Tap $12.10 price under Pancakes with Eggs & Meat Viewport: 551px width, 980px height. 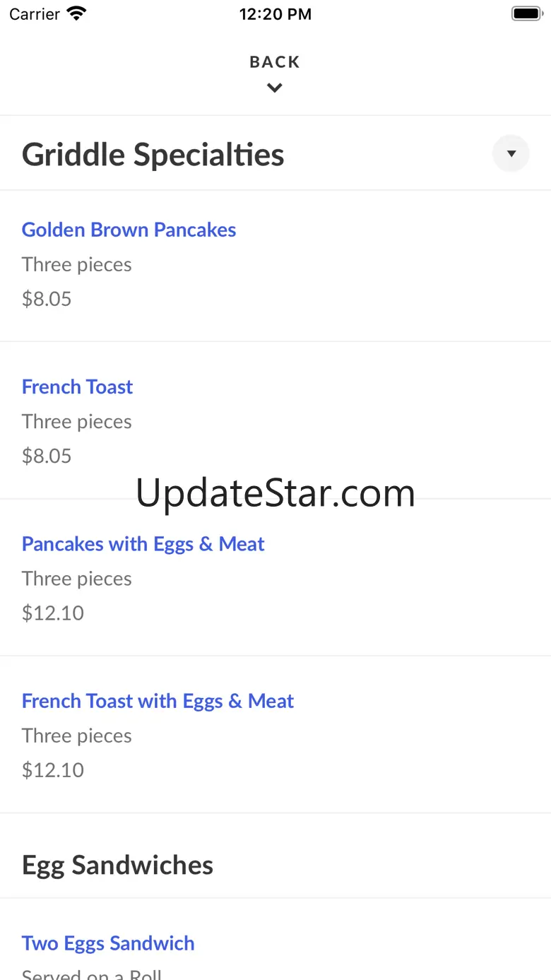click(x=53, y=613)
